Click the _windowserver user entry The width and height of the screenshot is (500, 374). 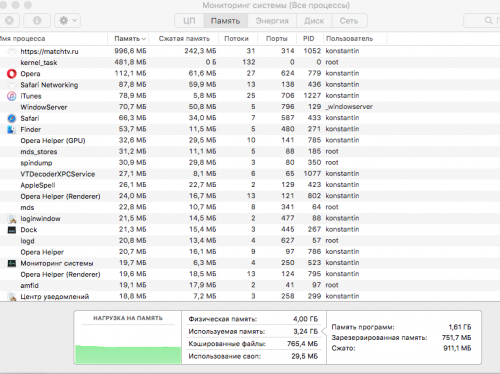[349, 107]
